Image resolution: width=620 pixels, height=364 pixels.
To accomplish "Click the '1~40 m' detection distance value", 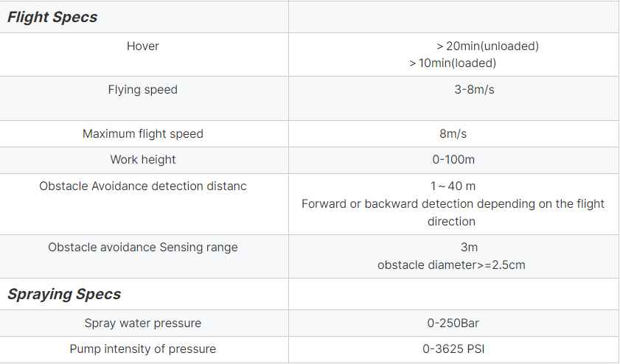I will (x=453, y=186).
